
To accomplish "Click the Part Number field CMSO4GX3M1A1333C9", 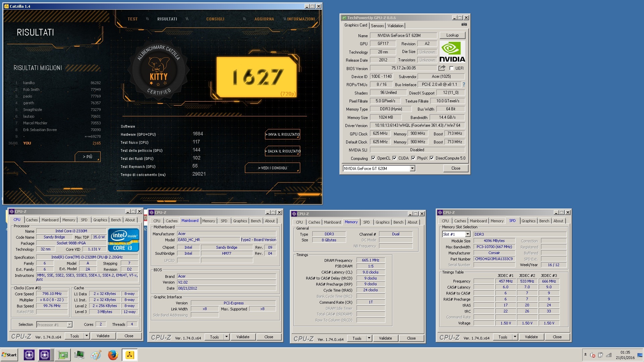I will [494, 259].
